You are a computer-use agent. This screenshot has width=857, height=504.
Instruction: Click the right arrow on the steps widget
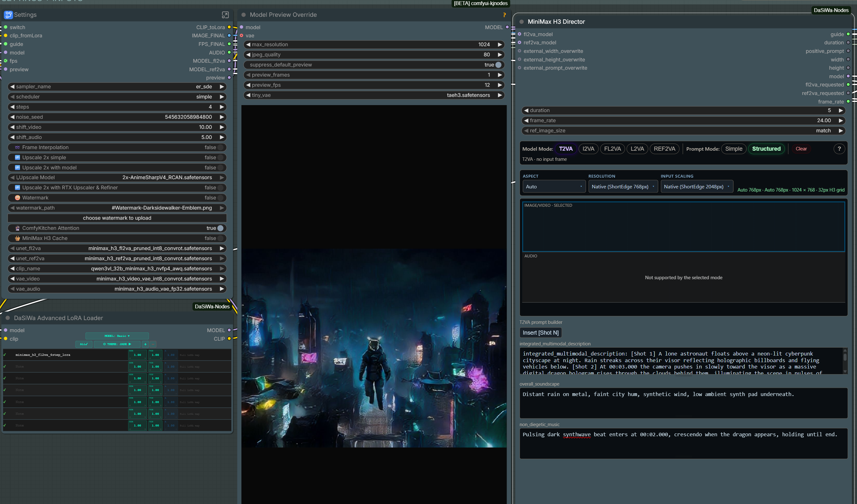pyautogui.click(x=222, y=107)
